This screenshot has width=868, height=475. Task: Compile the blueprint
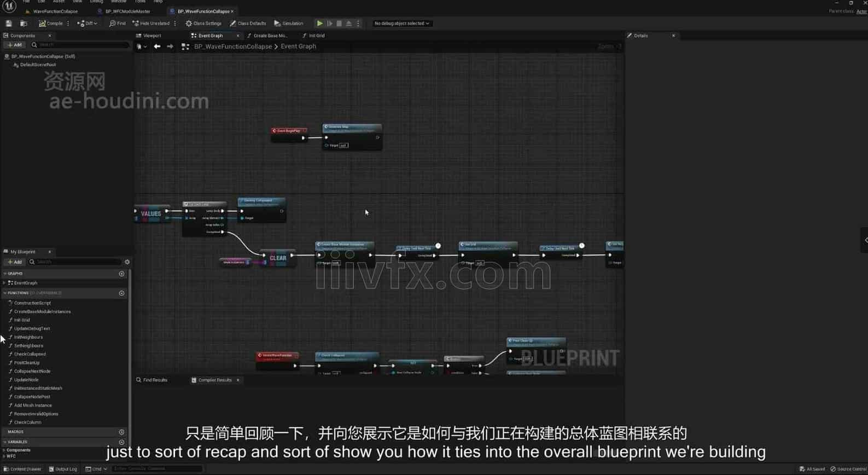51,24
